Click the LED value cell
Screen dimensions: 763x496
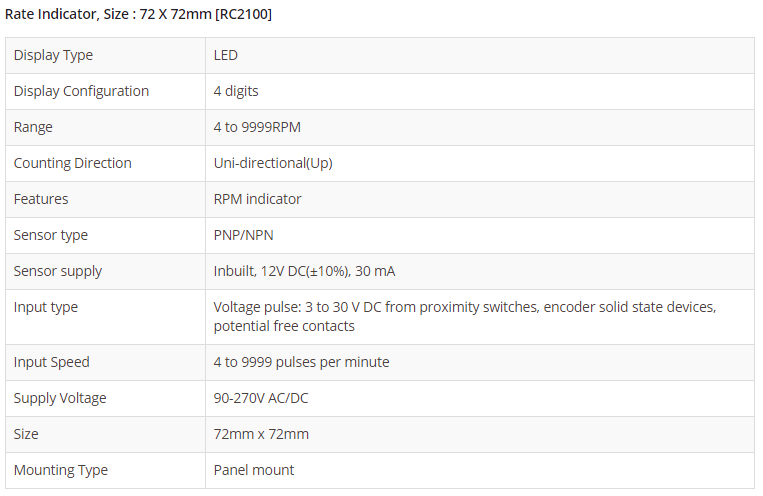226,55
